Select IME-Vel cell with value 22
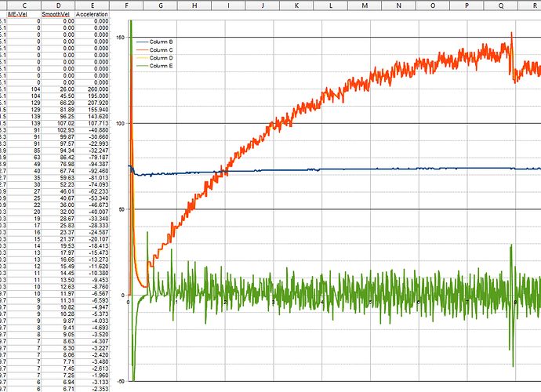Viewport: 541px width, 392px height. [24, 205]
